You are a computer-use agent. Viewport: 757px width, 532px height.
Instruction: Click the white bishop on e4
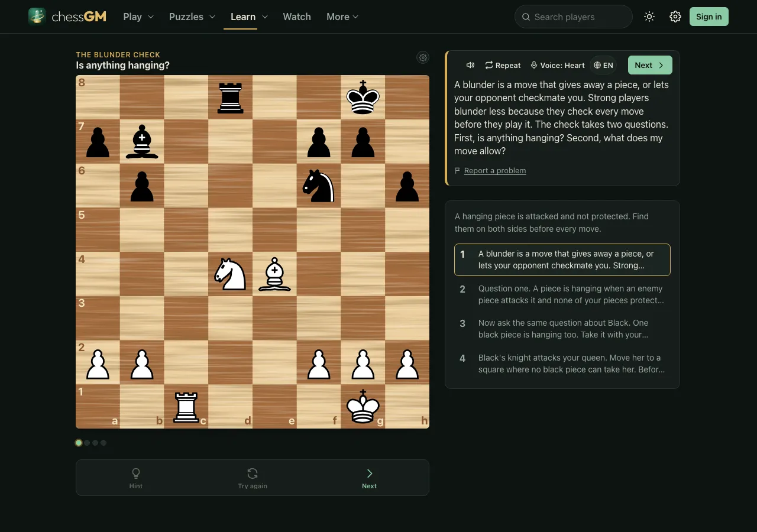tap(274, 274)
